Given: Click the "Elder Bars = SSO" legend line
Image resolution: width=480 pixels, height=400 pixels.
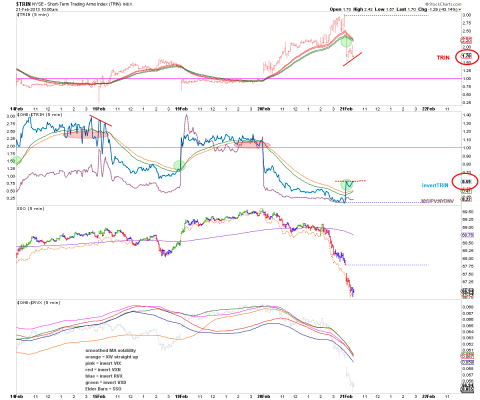Looking at the screenshot, I should (103, 389).
